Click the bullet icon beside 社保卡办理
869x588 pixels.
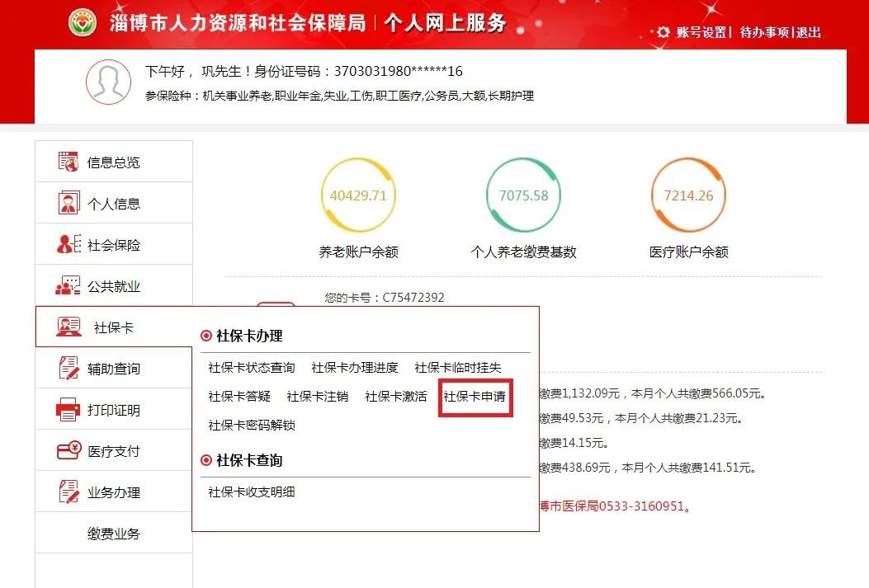coord(206,336)
